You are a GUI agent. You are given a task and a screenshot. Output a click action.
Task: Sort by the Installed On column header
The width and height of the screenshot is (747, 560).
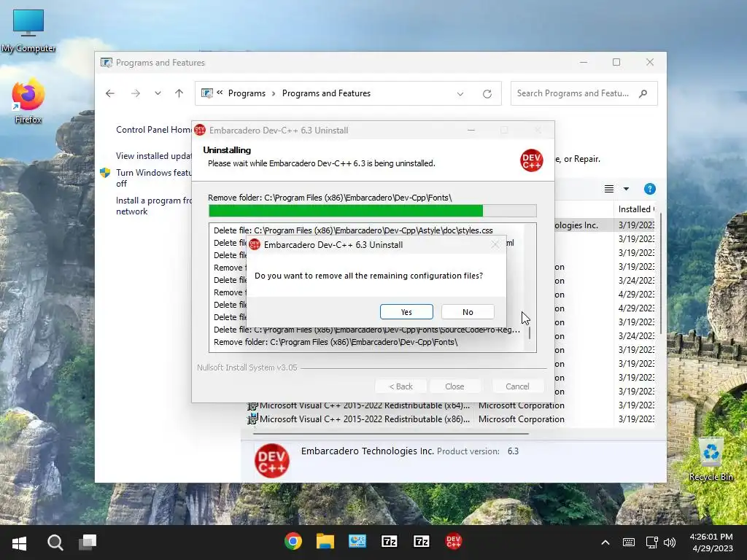(636, 209)
